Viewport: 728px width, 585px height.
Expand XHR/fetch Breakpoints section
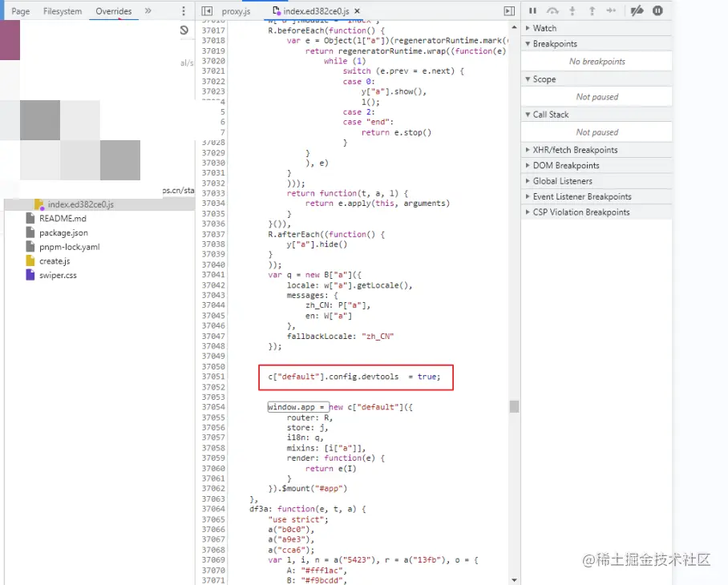(597, 150)
